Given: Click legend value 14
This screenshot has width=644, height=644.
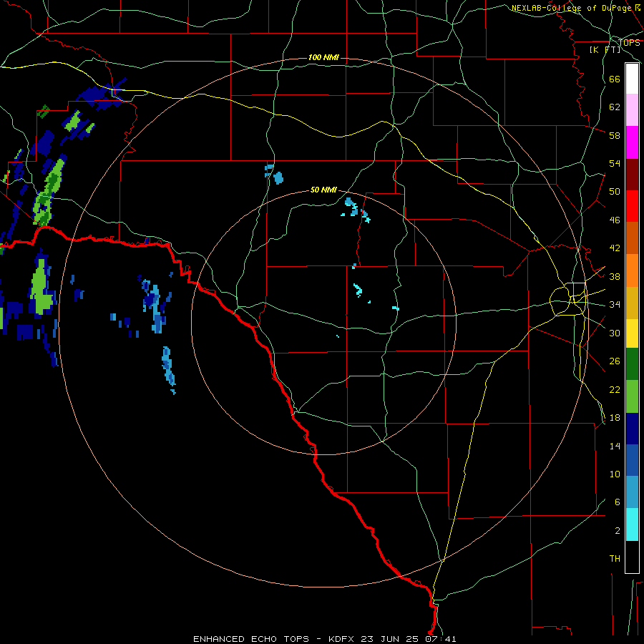Looking at the screenshot, I should click(x=615, y=447).
